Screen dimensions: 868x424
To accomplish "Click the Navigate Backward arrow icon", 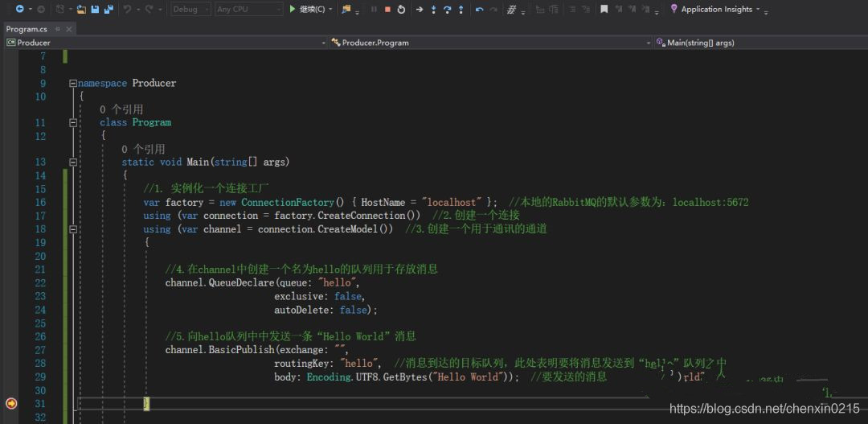I will [19, 9].
